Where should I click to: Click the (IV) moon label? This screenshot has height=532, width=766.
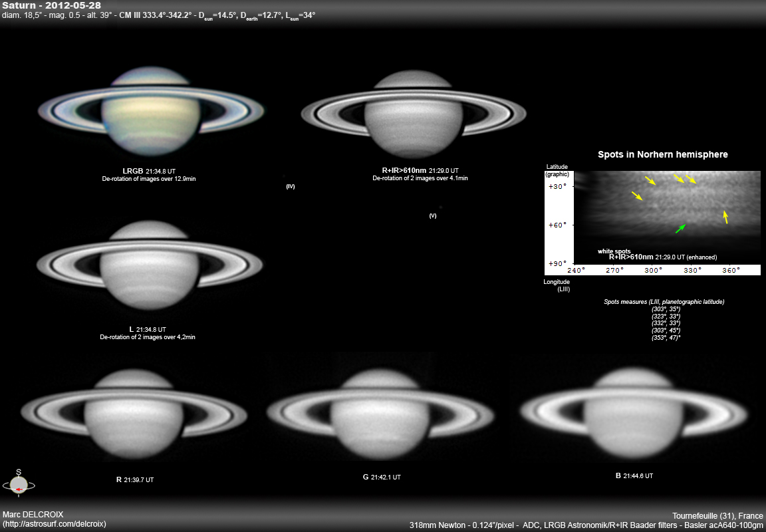(290, 187)
